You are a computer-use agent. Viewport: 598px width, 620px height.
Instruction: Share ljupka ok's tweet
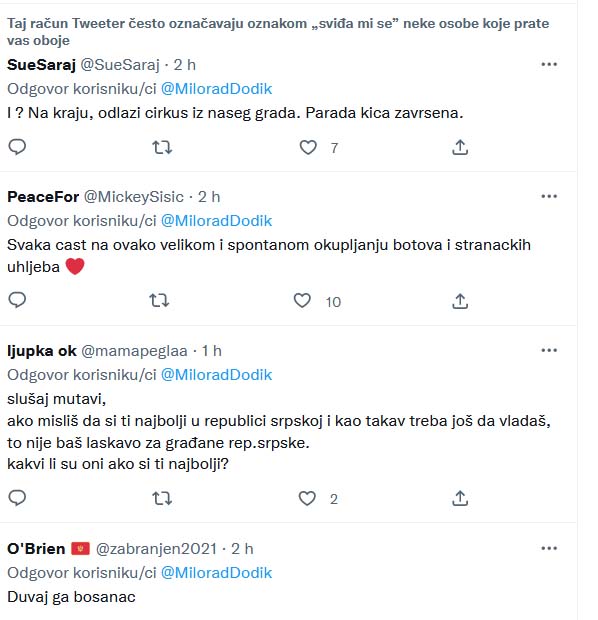[x=460, y=498]
